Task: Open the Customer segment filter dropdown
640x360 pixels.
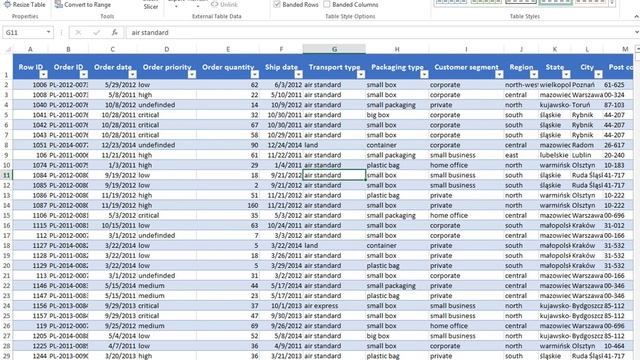Action: point(499,74)
